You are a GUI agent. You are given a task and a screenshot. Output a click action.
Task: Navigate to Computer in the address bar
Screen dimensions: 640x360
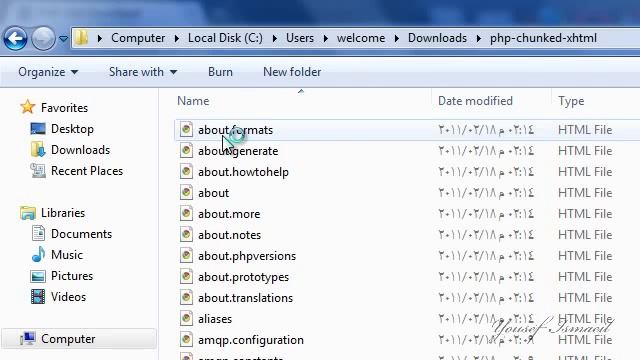[x=138, y=38]
